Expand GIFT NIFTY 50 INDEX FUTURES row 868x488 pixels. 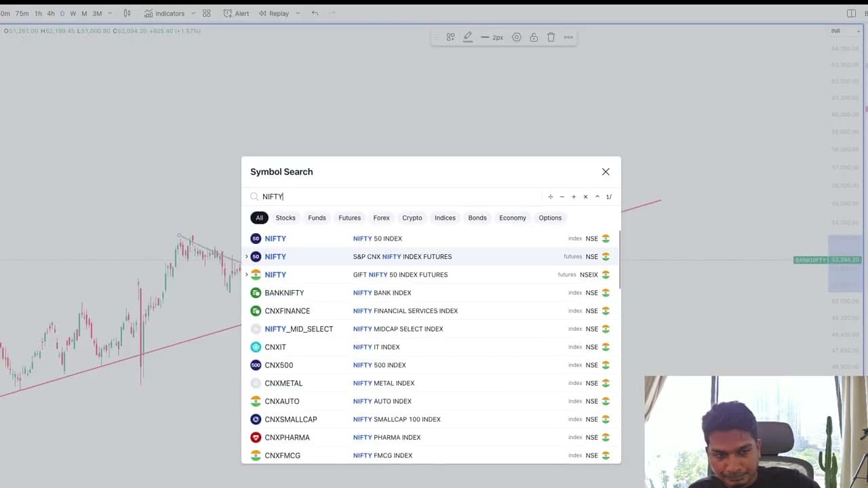tap(246, 274)
